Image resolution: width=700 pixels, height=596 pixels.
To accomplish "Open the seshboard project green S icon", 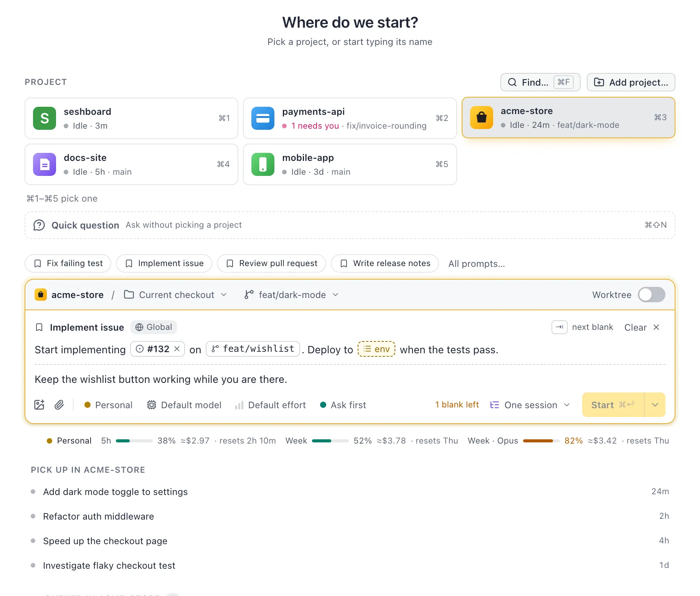I will (45, 118).
